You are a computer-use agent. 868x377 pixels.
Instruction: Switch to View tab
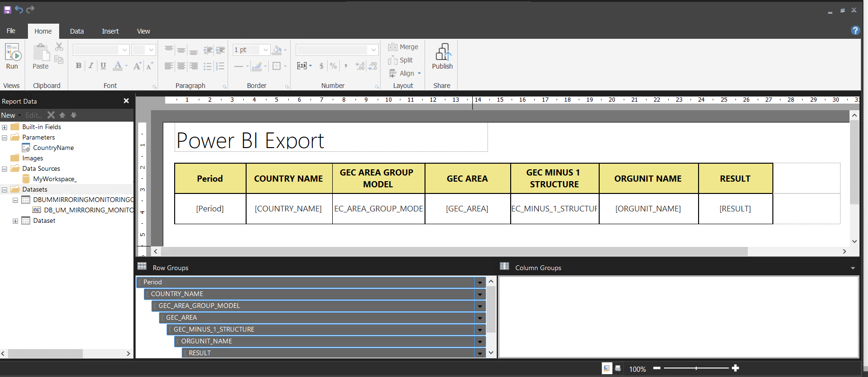pyautogui.click(x=143, y=31)
